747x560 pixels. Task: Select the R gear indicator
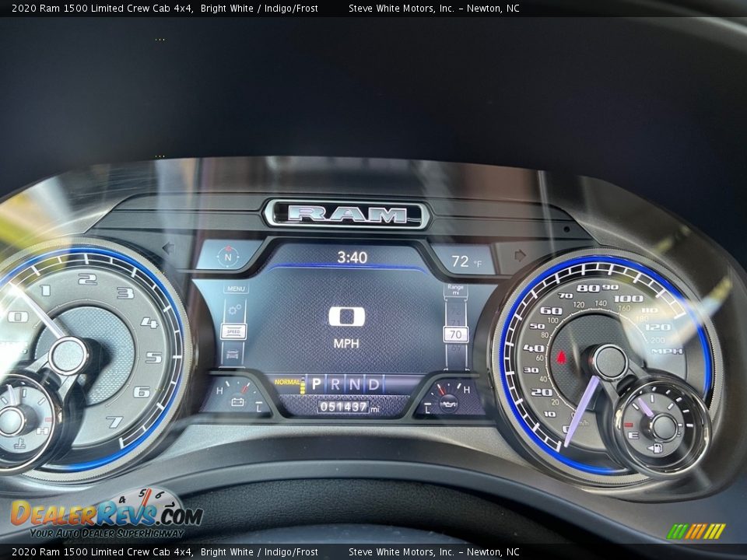coord(335,383)
